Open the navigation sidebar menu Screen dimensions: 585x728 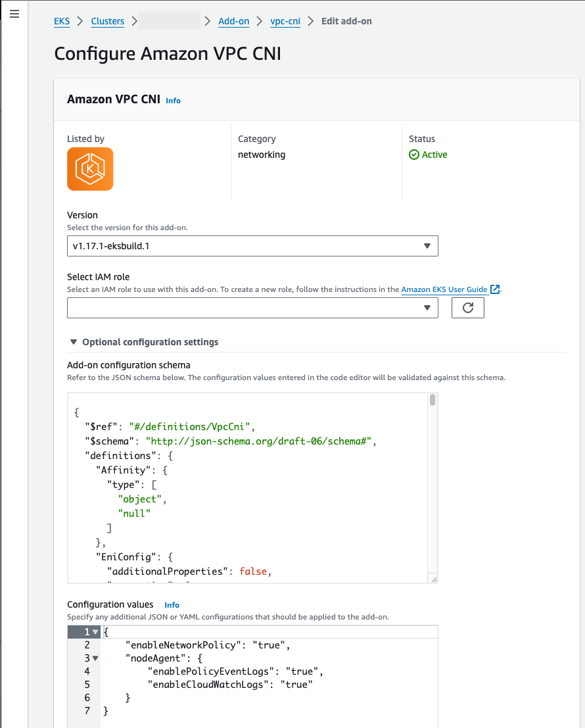14,14
